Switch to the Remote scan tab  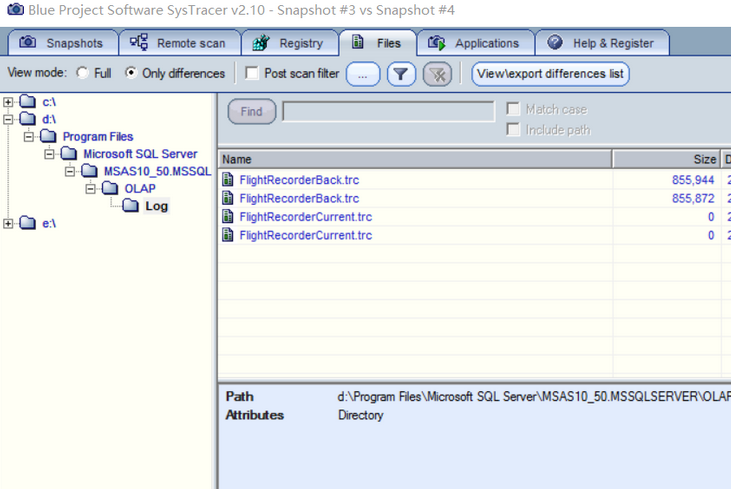tap(180, 43)
